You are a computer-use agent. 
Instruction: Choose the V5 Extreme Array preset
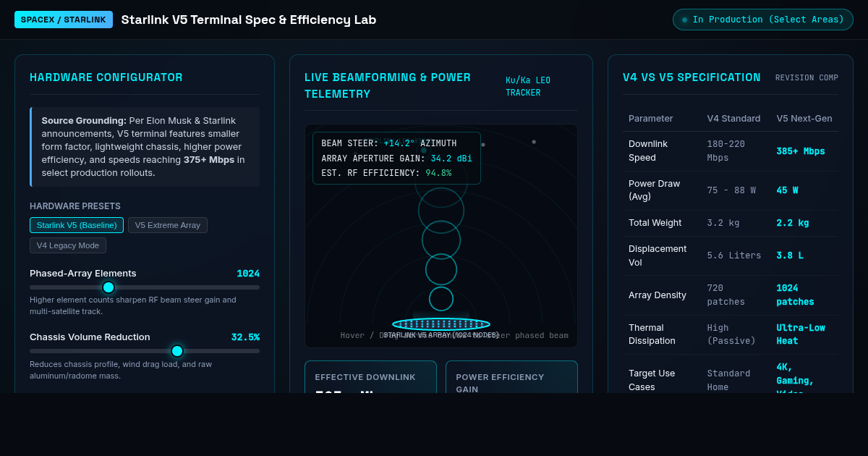tap(168, 225)
